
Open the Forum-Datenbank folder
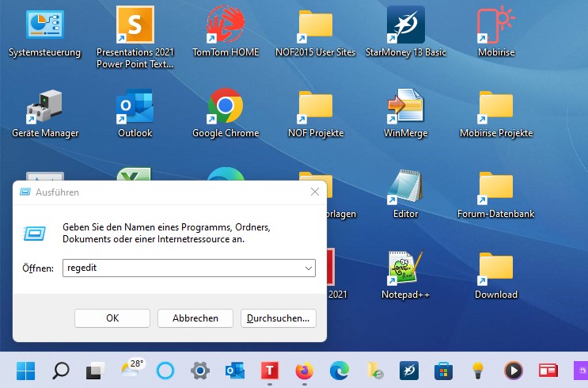click(x=496, y=188)
